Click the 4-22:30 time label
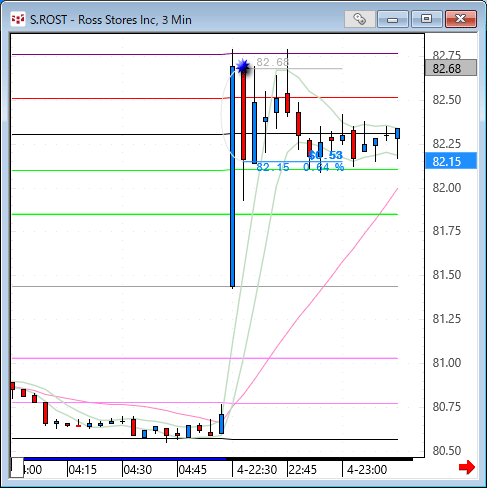This screenshot has height=488, width=487. (257, 470)
